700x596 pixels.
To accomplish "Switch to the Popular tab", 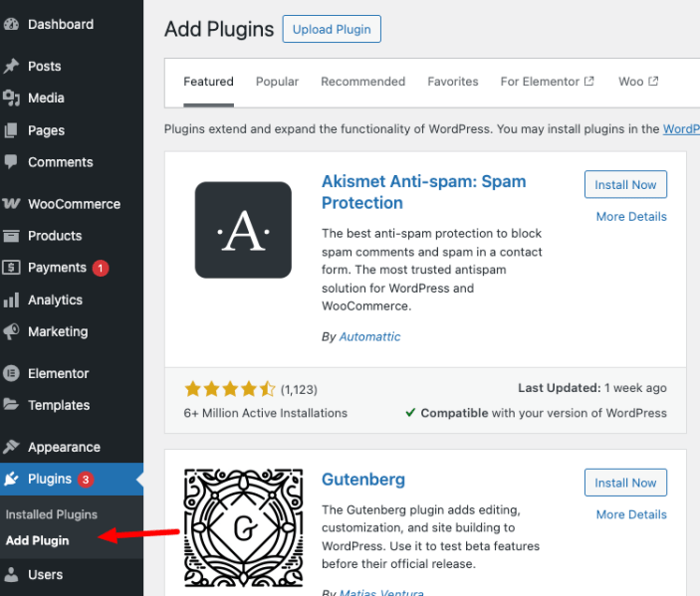I will pos(278,82).
